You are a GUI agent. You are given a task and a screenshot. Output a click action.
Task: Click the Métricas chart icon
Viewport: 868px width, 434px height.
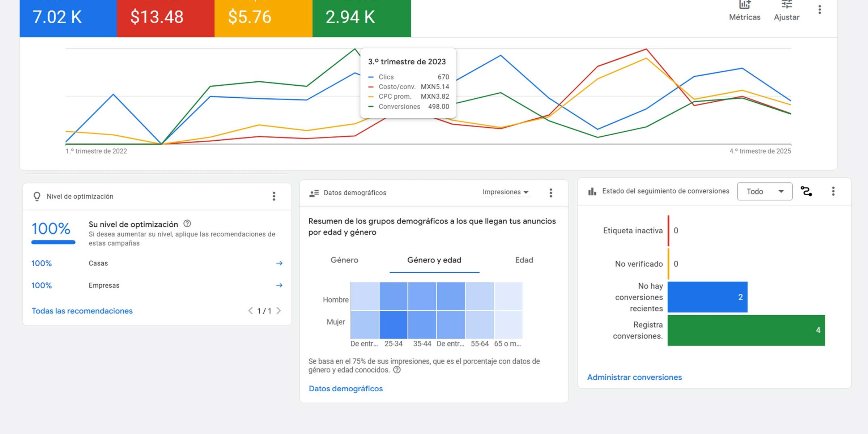coord(744,5)
